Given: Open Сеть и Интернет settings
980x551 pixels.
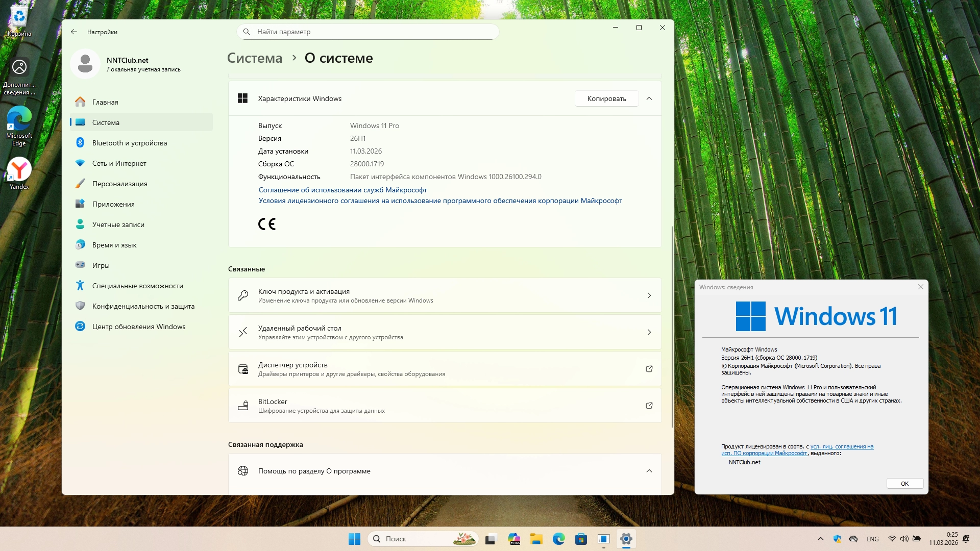Looking at the screenshot, I should 119,163.
